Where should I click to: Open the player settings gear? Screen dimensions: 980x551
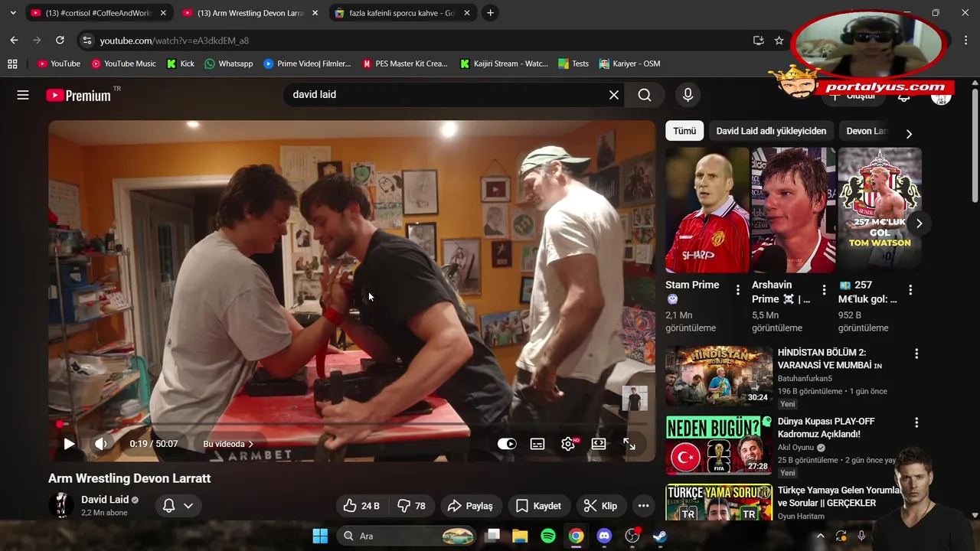(568, 444)
